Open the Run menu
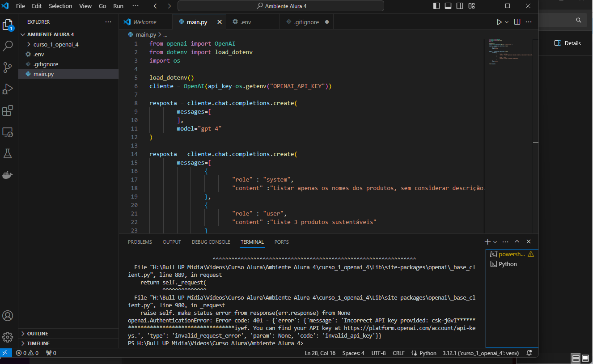593x364 pixels. pyautogui.click(x=119, y=6)
